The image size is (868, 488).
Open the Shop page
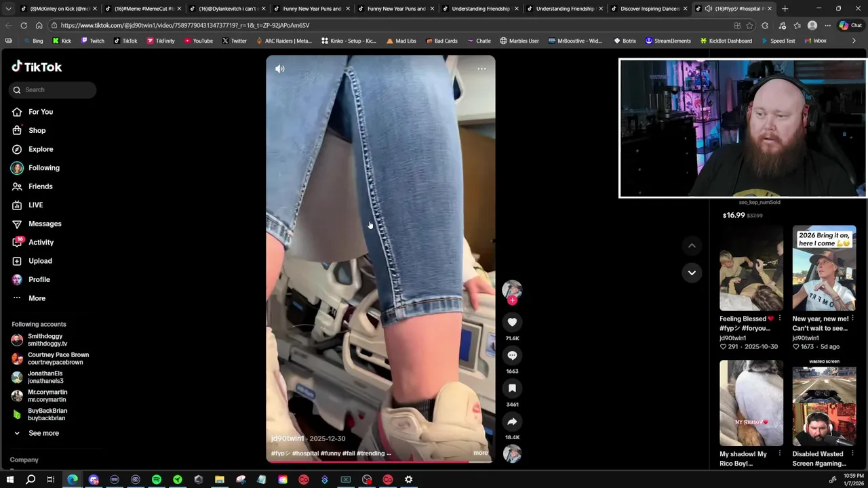coord(37,130)
